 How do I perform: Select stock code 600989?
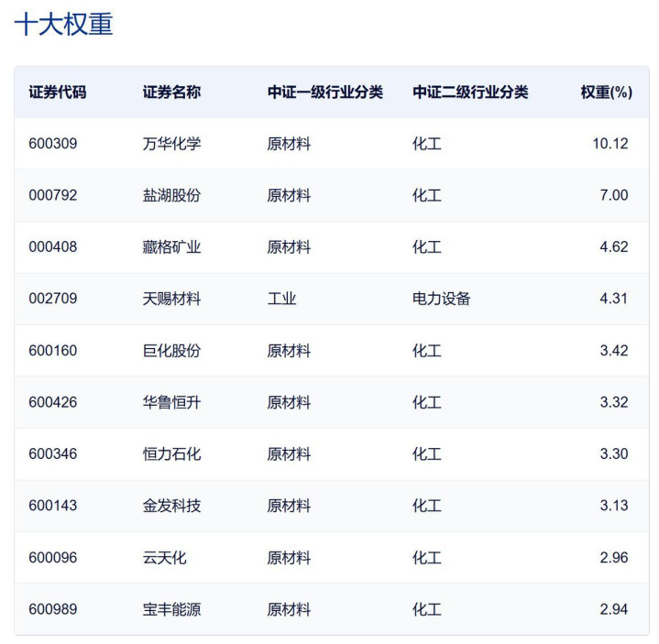coord(53,609)
